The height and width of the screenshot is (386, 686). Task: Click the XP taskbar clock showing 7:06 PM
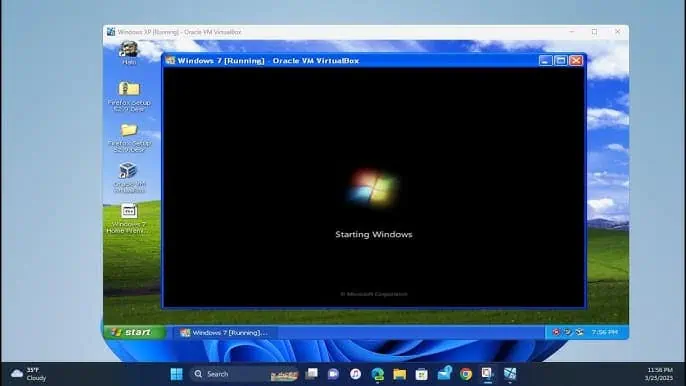(x=605, y=332)
